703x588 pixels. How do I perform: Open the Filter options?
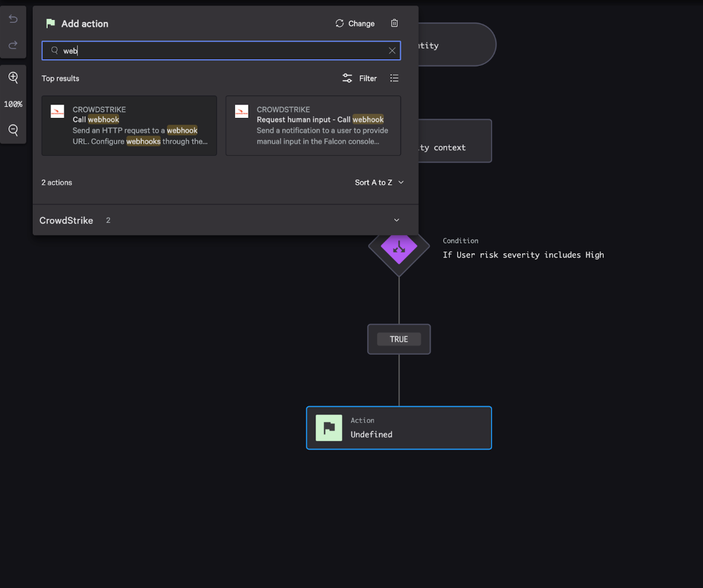(360, 78)
